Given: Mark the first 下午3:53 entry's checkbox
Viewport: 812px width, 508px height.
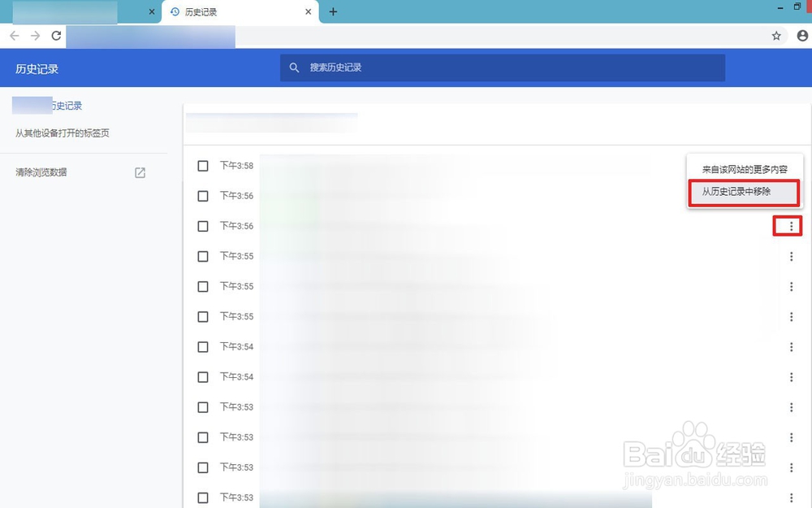Looking at the screenshot, I should (x=203, y=407).
